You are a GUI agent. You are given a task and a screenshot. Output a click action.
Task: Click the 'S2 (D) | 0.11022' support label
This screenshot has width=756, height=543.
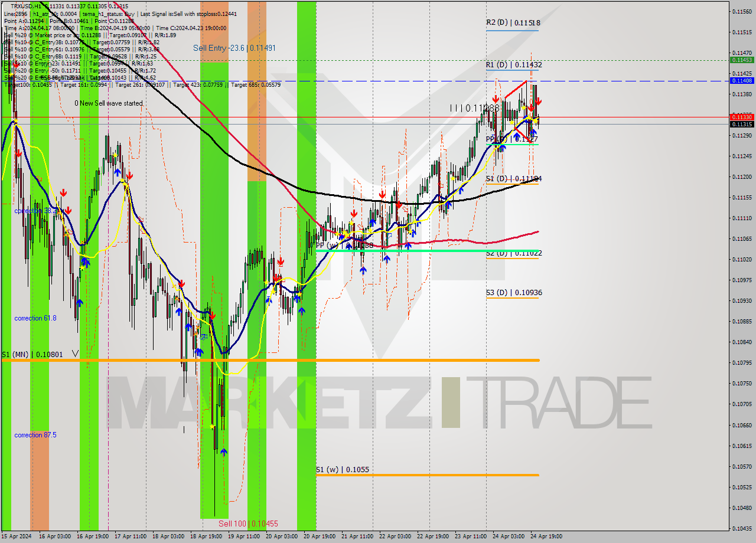(514, 253)
